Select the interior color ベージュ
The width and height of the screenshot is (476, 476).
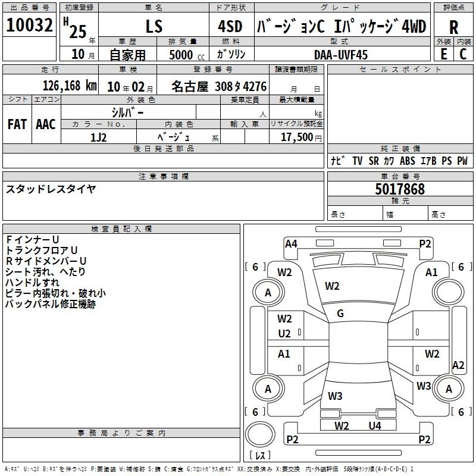coord(173,137)
